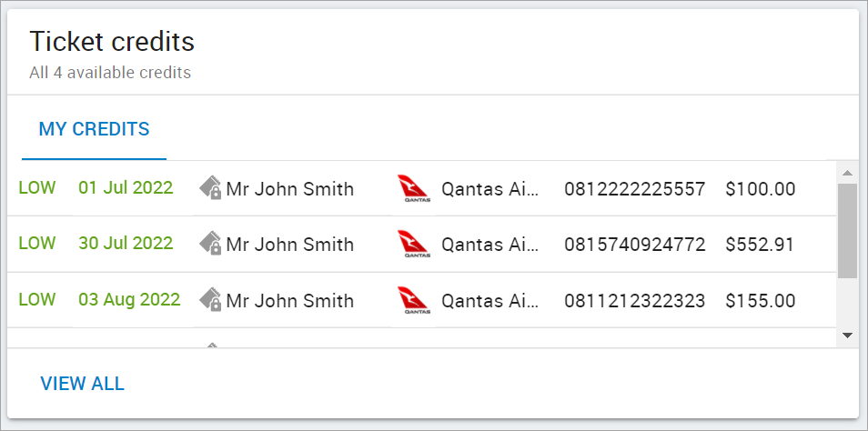Select ticket number 0815740924772
This screenshot has height=431, width=868.
tap(635, 245)
